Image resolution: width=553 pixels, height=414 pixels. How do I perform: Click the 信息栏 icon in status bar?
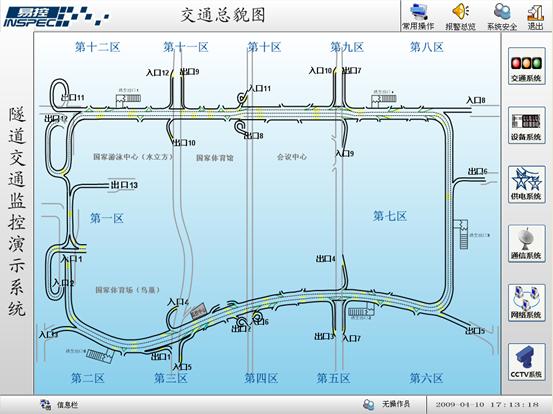pos(45,404)
